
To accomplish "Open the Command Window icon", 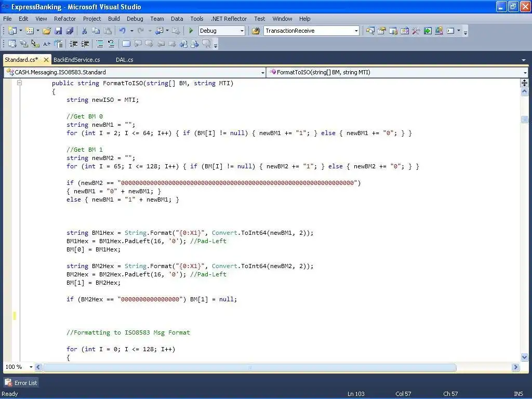I will [450, 31].
